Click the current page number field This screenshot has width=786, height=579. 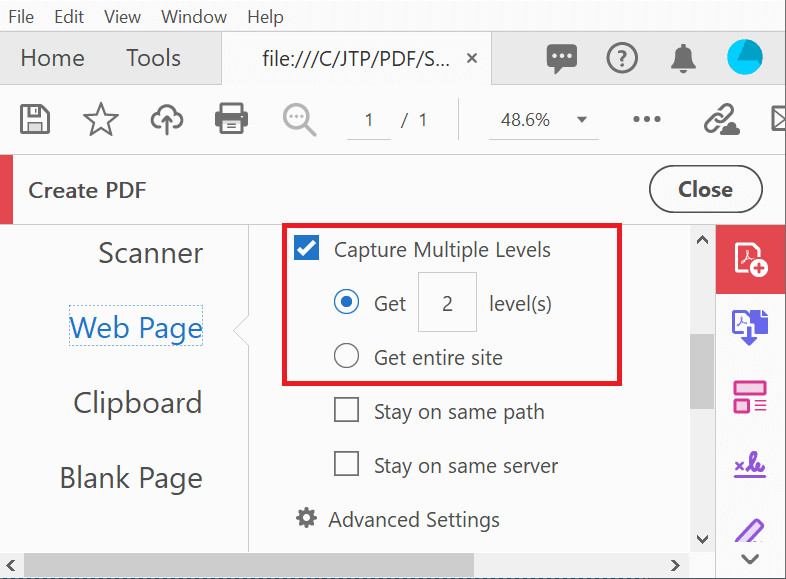[369, 120]
